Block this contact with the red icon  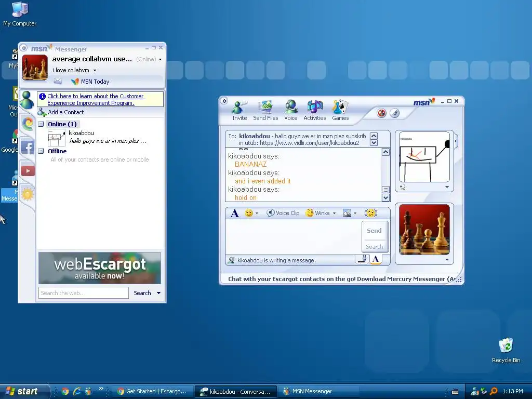coord(382,113)
